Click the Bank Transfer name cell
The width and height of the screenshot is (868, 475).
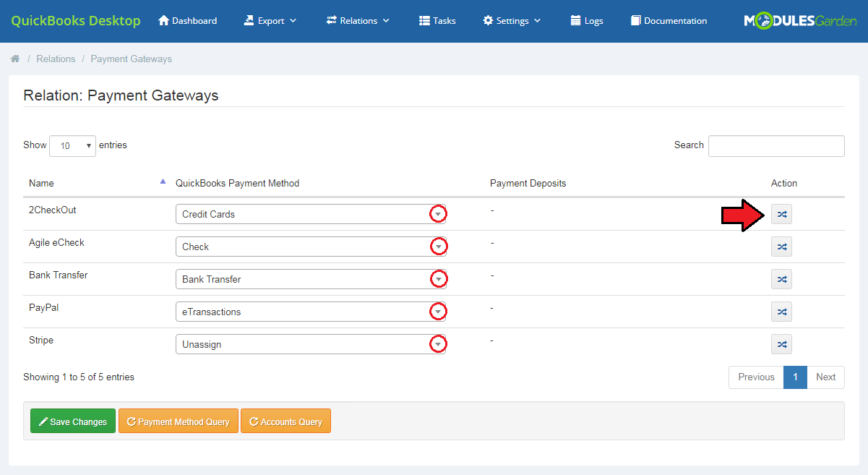(58, 275)
